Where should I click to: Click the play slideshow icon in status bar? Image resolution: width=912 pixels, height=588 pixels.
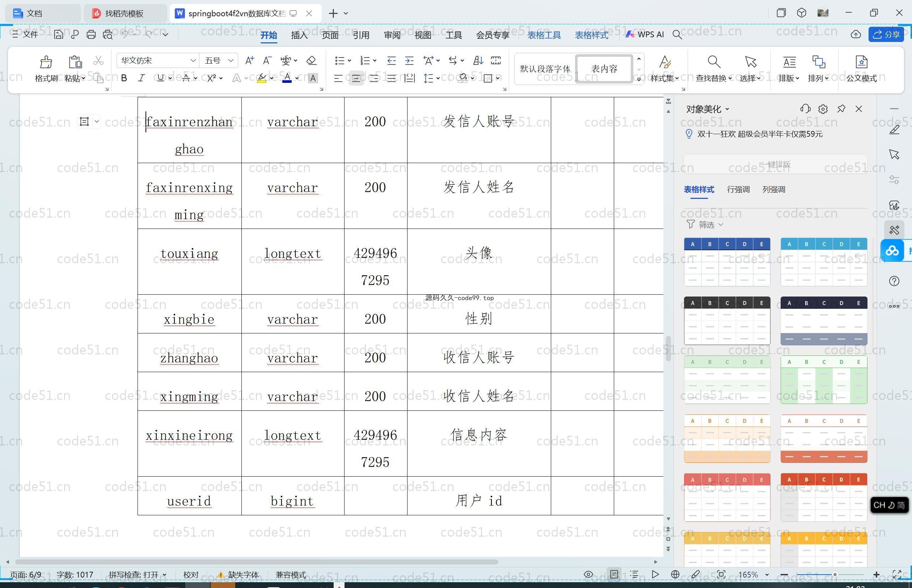655,574
